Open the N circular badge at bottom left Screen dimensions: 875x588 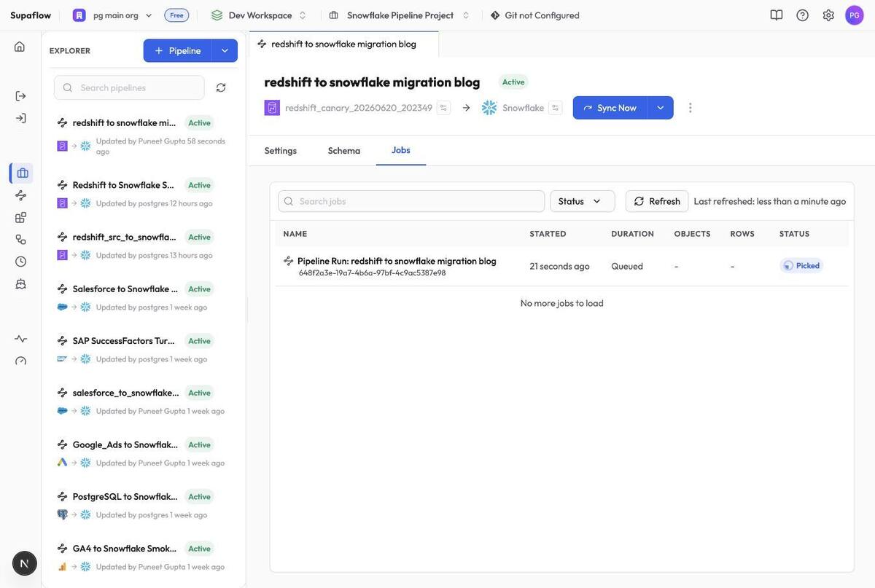[x=25, y=563]
